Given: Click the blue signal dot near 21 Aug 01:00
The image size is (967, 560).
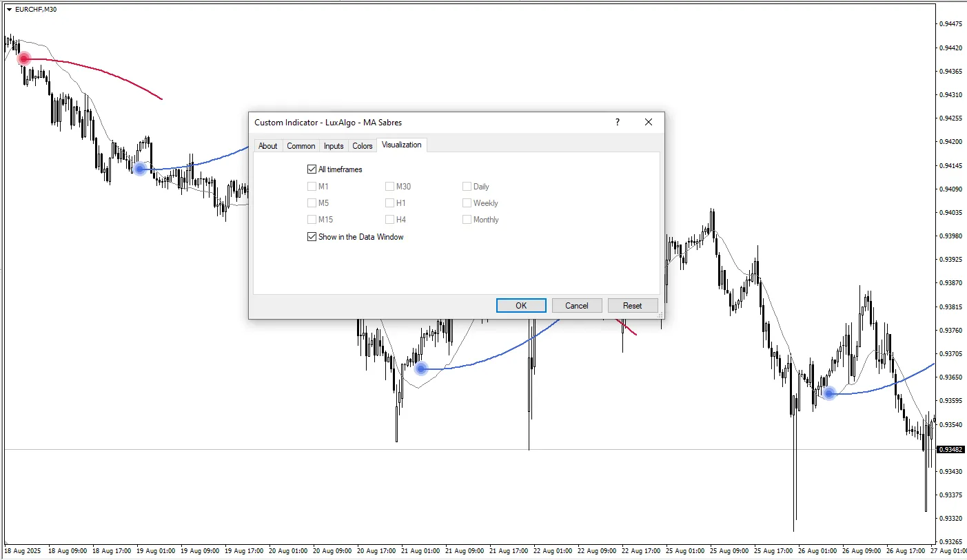Looking at the screenshot, I should pos(421,369).
